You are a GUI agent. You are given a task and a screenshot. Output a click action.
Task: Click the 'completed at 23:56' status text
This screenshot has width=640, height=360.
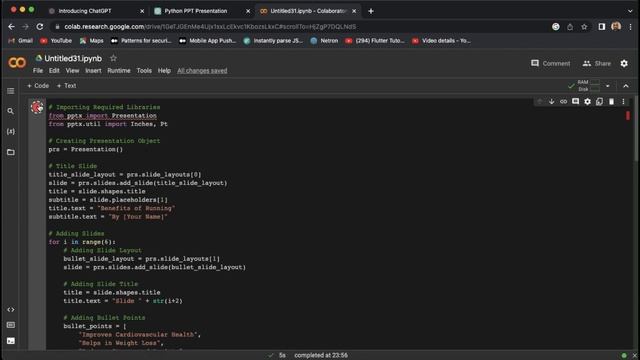pos(321,355)
